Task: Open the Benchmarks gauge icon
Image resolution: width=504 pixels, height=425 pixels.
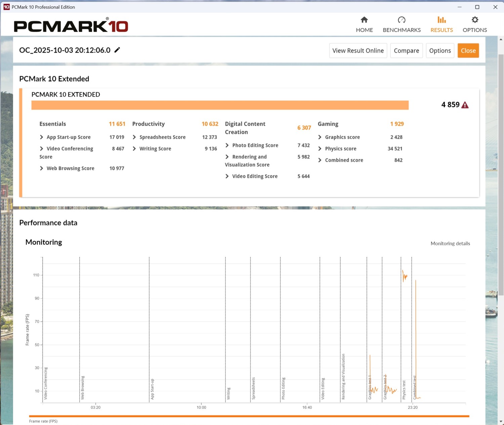Action: pos(402,20)
